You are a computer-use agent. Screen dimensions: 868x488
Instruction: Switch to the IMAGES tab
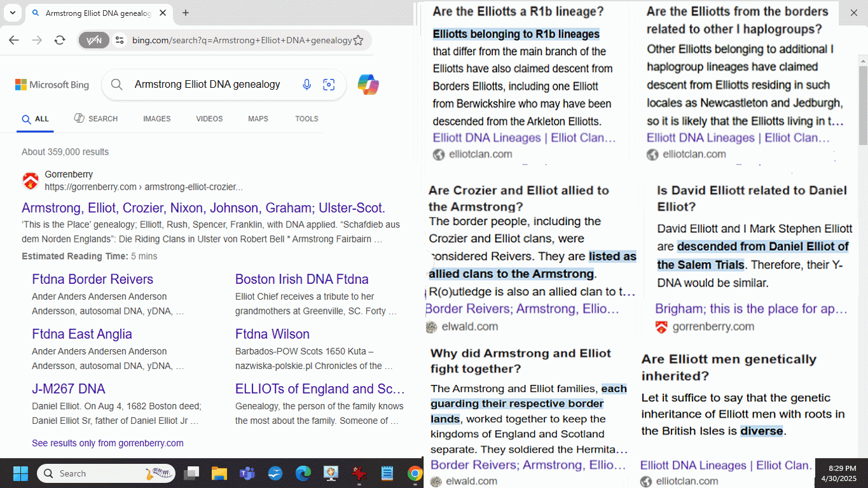point(156,119)
